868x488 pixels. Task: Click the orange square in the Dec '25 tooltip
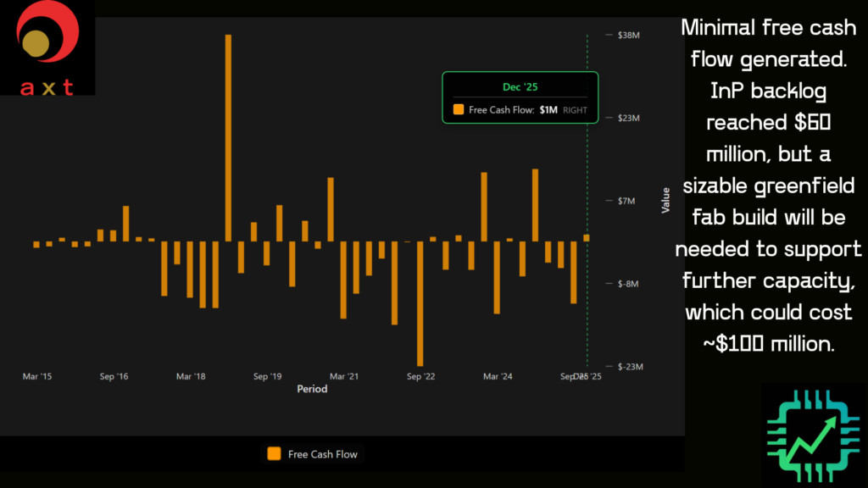point(458,110)
